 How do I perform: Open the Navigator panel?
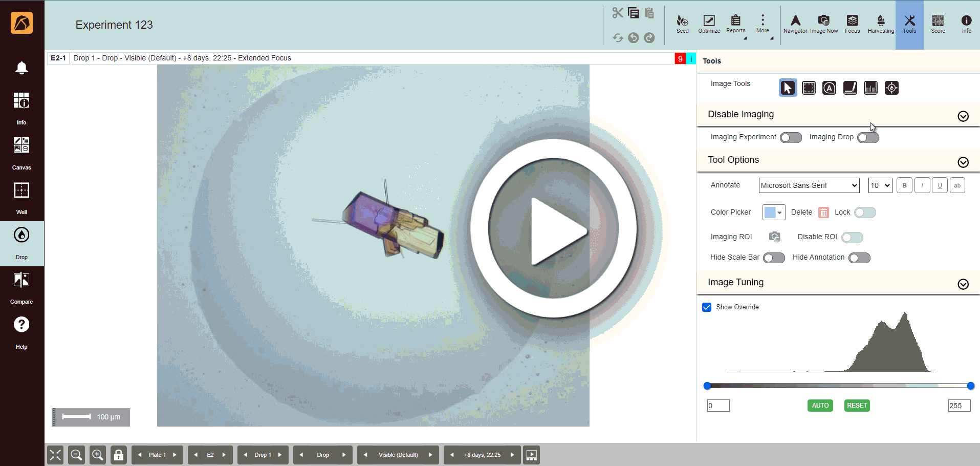[795, 24]
